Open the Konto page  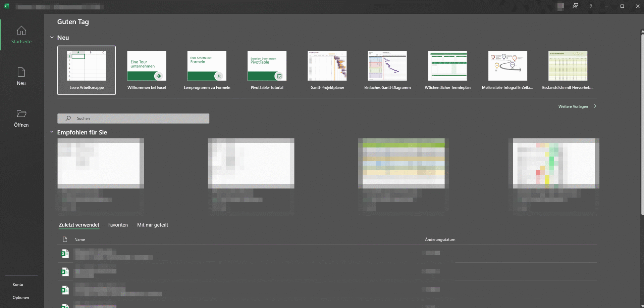[17, 284]
